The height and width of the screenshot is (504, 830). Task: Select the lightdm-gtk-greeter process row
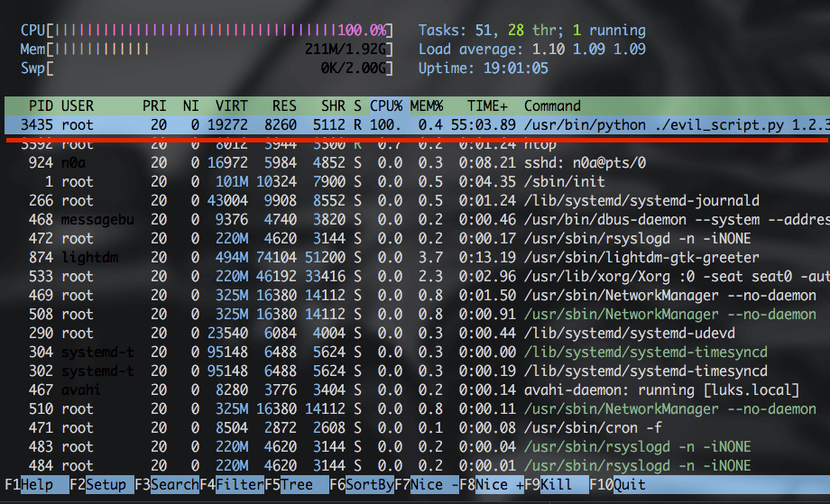click(417, 258)
